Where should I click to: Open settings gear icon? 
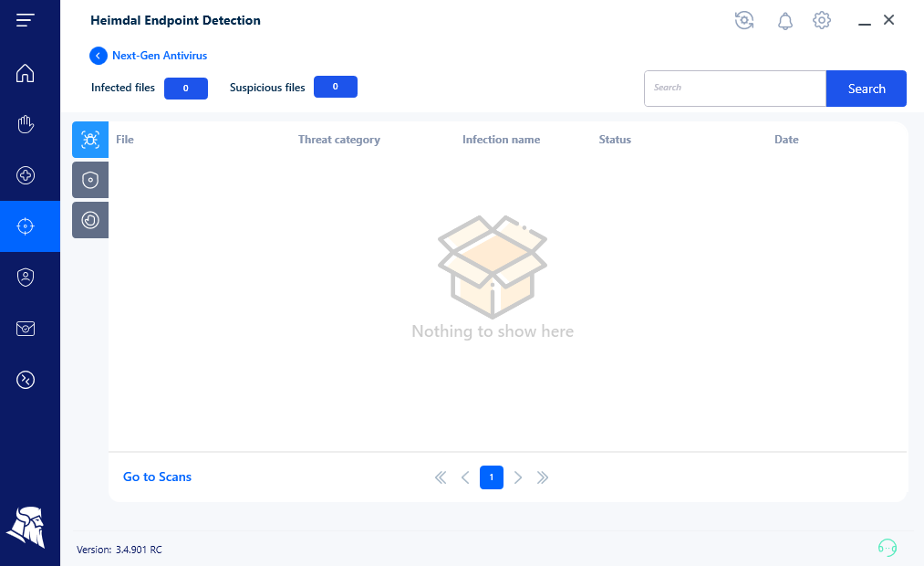[x=822, y=21]
